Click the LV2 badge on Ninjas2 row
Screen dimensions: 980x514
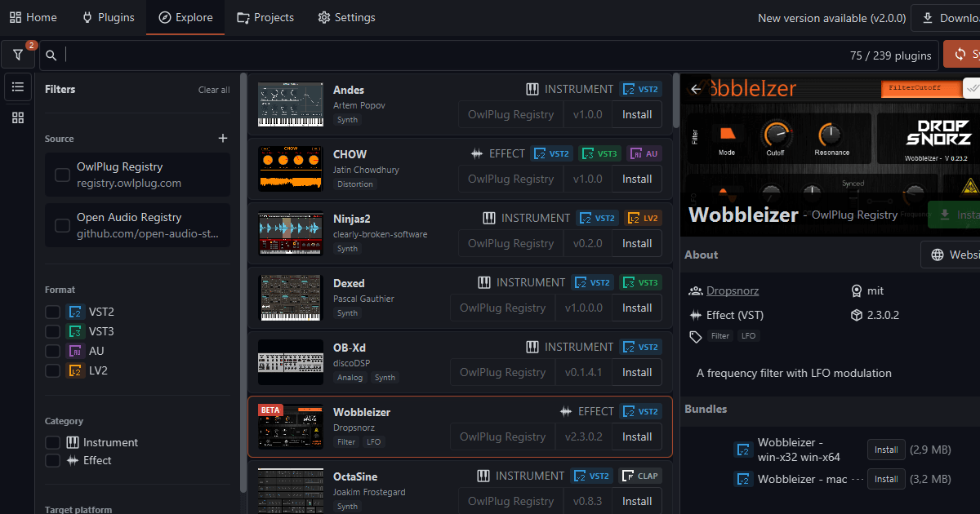pyautogui.click(x=643, y=218)
